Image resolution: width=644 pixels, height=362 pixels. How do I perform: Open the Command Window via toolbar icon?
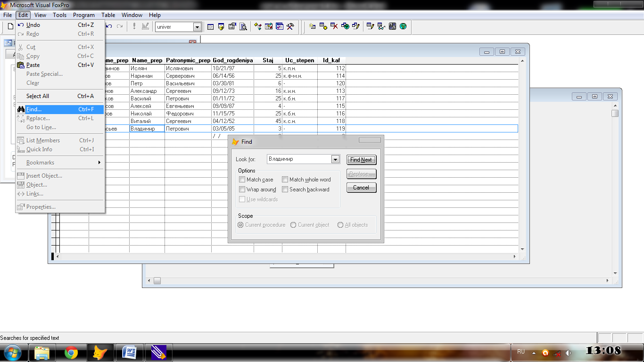(210, 27)
